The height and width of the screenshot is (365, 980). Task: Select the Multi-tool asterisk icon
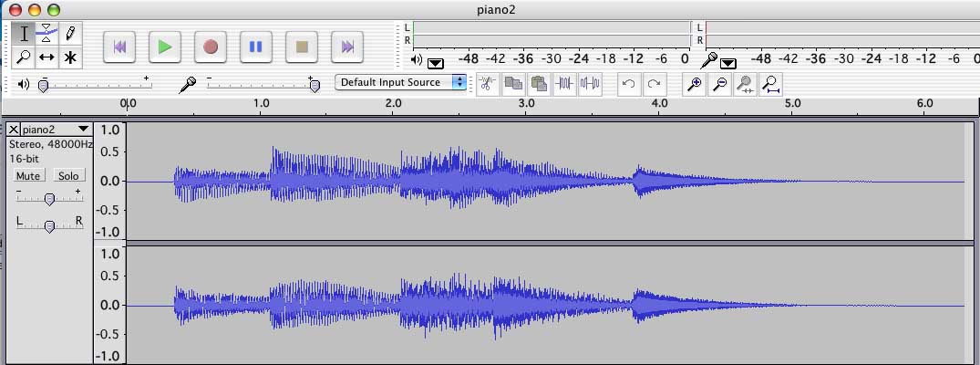(x=70, y=57)
